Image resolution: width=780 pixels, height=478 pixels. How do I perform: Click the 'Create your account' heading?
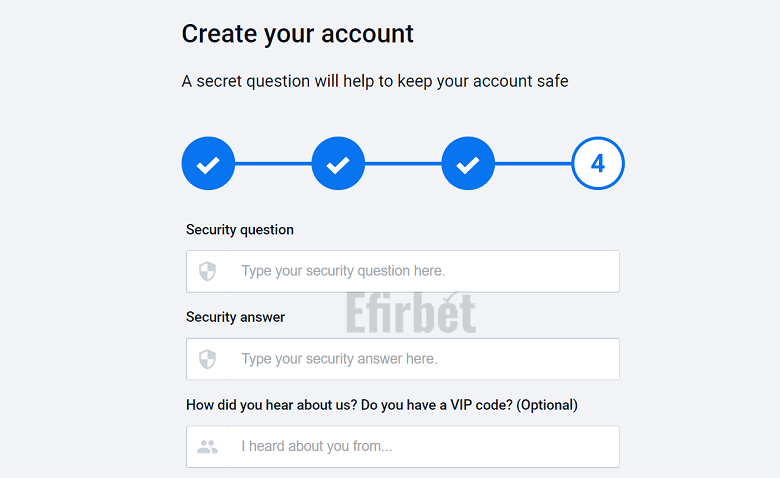[297, 34]
